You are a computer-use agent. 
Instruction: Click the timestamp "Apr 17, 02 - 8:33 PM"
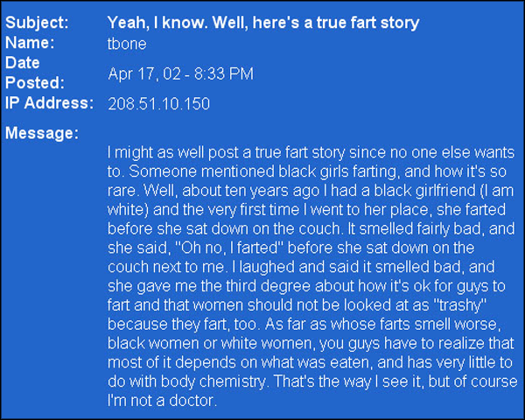tap(181, 74)
